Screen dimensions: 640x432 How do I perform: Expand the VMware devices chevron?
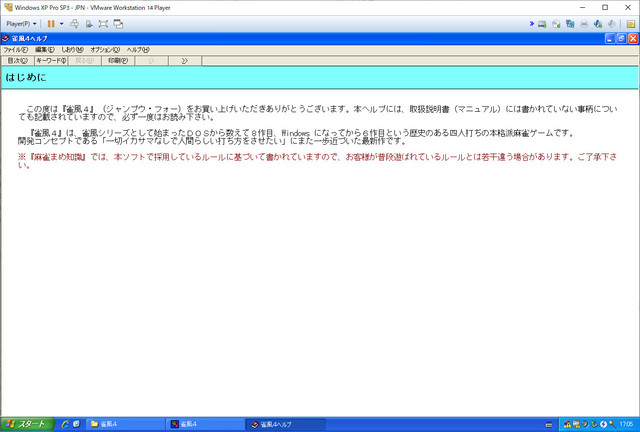(x=531, y=24)
